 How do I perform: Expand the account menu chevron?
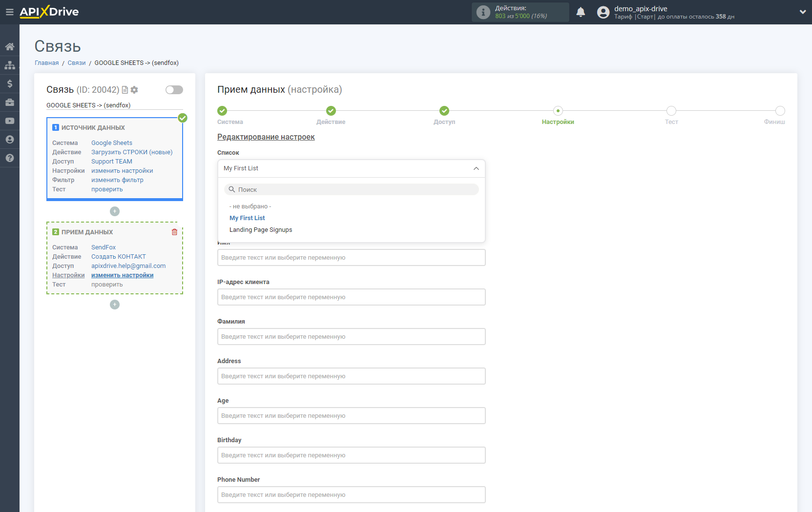pos(803,12)
